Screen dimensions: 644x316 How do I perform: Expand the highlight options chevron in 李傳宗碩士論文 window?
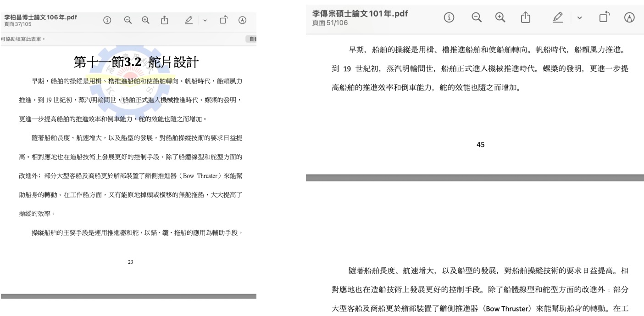(580, 18)
